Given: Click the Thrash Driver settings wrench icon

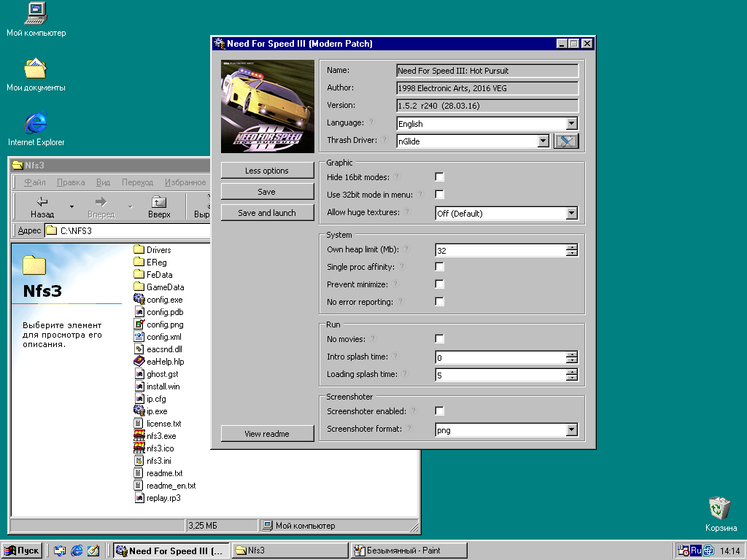Looking at the screenshot, I should pos(566,141).
